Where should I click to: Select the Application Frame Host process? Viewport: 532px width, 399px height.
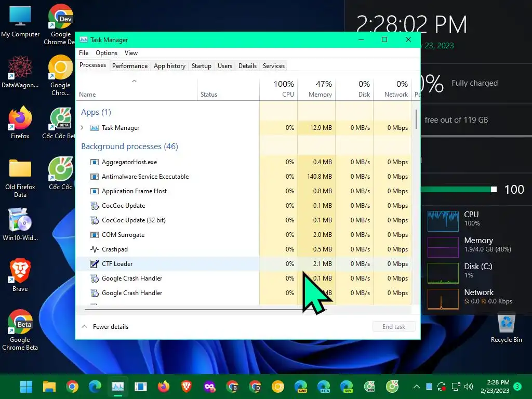click(x=244, y=191)
